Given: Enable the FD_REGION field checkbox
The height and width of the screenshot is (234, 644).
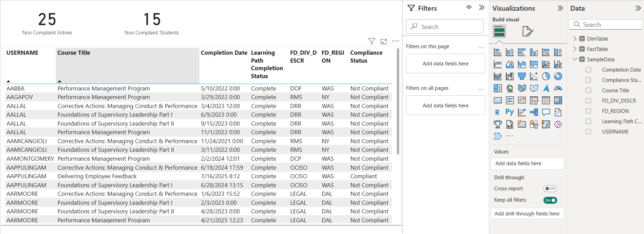Looking at the screenshot, I should tap(588, 111).
